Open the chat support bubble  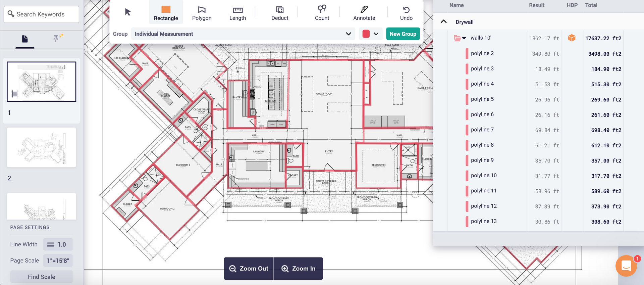click(626, 266)
